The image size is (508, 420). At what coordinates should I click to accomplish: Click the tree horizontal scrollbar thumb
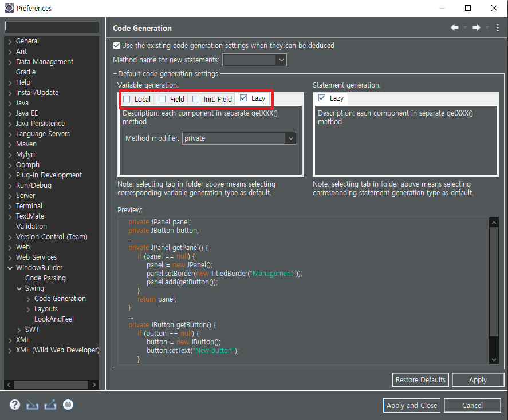tap(51, 385)
